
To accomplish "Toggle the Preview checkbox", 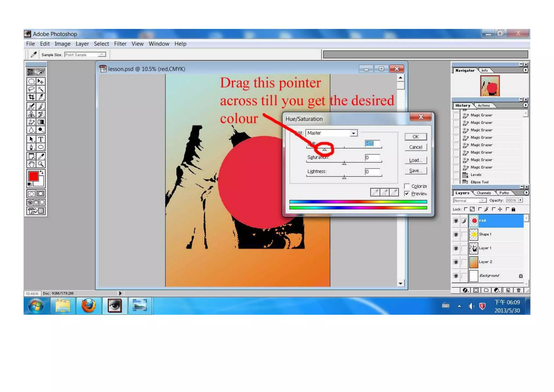I will [x=407, y=193].
